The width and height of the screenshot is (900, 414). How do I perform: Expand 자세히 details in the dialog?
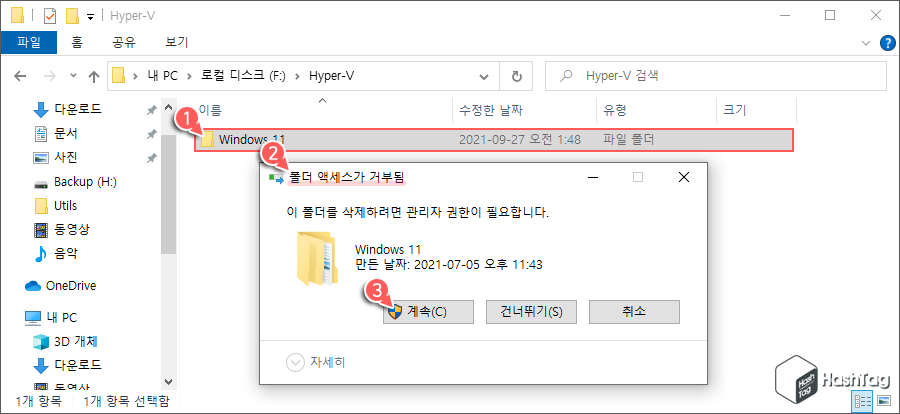[316, 362]
